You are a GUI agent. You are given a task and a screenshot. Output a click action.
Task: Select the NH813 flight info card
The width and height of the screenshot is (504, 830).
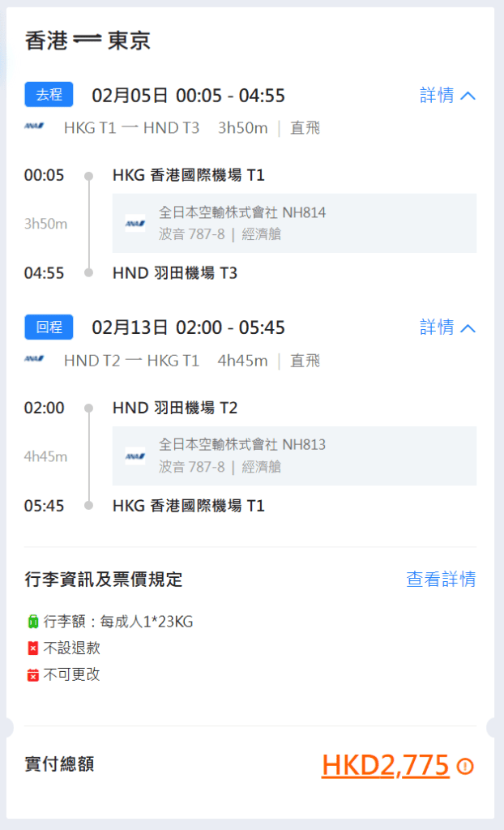pyautogui.click(x=294, y=456)
